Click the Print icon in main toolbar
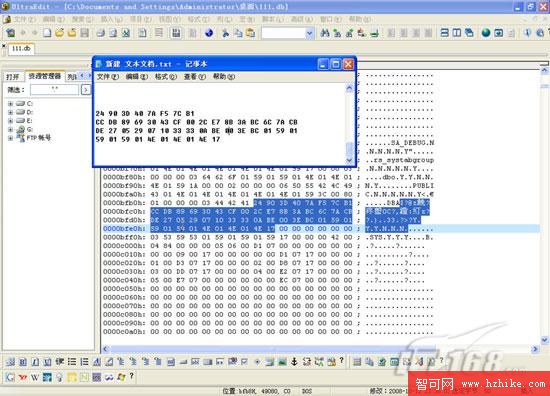 (101, 33)
